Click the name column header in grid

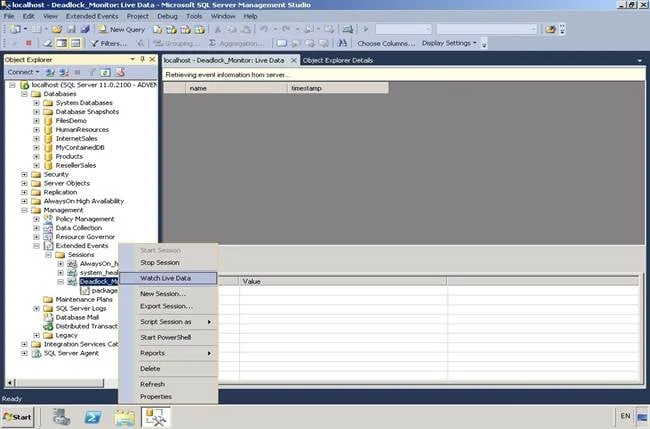click(236, 88)
